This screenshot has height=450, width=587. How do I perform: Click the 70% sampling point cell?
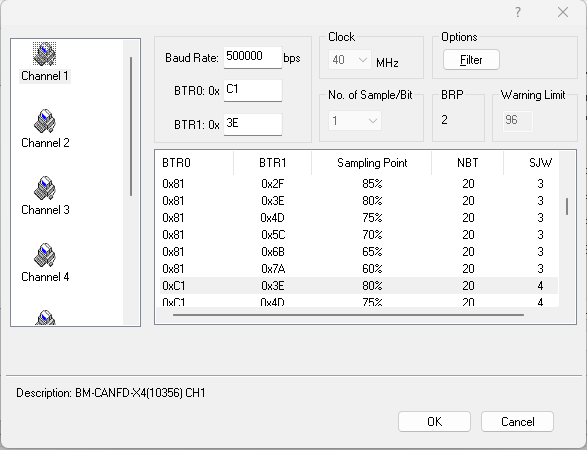tap(372, 235)
